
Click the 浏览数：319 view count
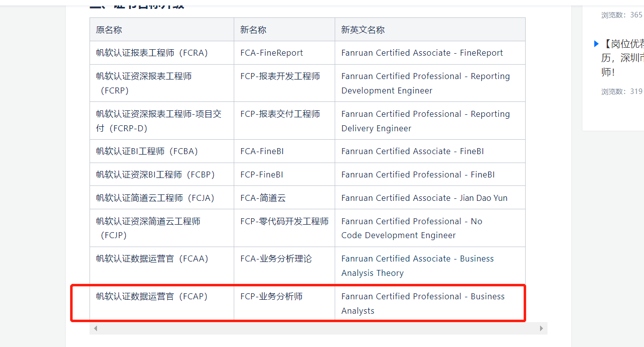(x=622, y=91)
